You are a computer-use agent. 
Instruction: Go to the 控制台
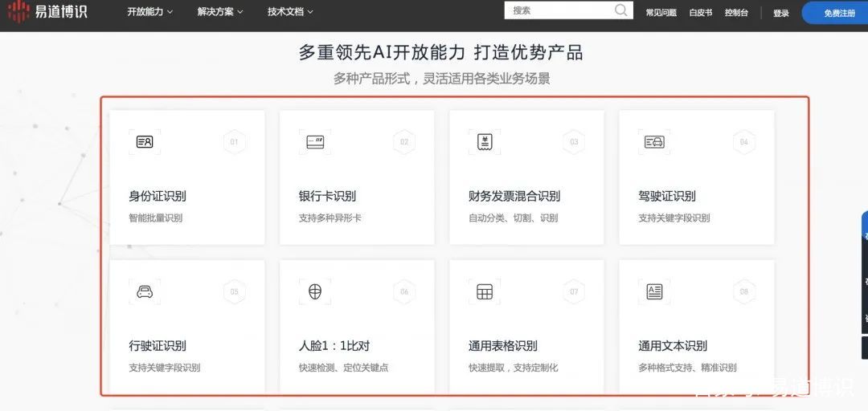(736, 13)
